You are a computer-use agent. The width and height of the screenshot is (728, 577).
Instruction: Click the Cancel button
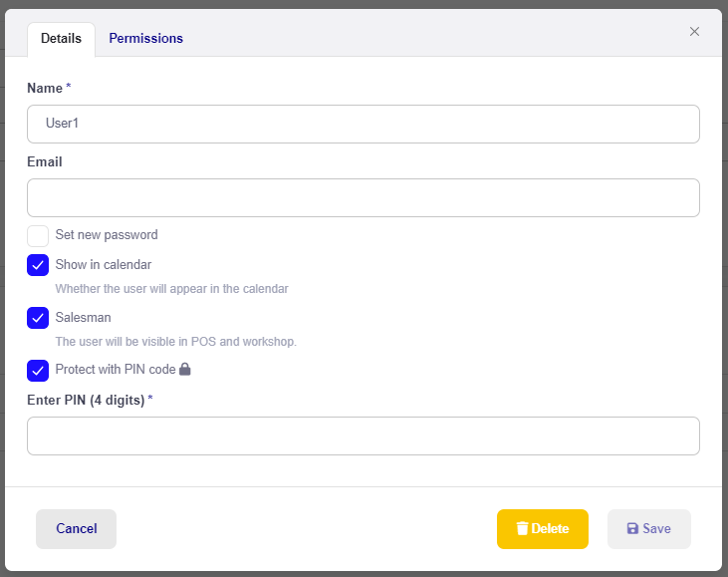[x=76, y=529]
